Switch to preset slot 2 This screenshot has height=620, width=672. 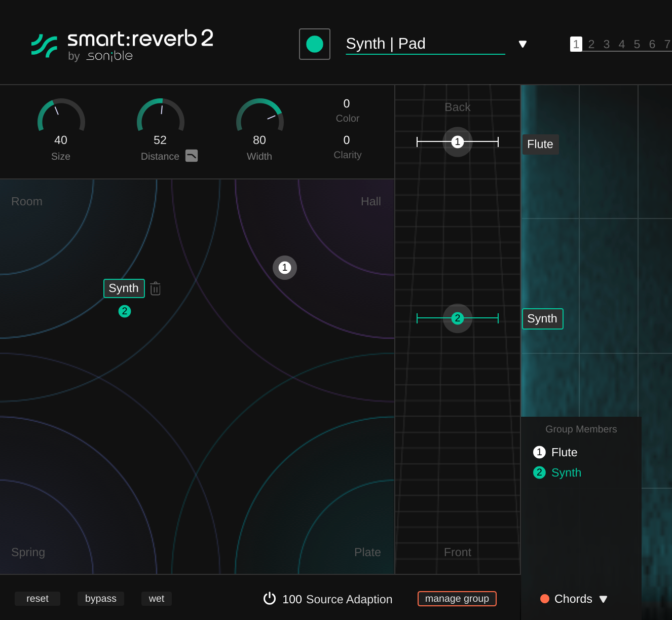point(591,45)
